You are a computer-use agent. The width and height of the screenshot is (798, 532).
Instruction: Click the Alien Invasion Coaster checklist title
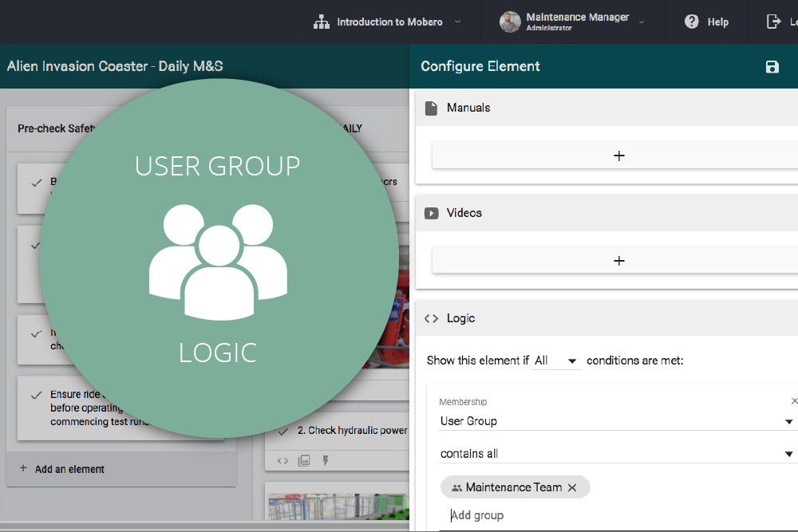pos(115,66)
